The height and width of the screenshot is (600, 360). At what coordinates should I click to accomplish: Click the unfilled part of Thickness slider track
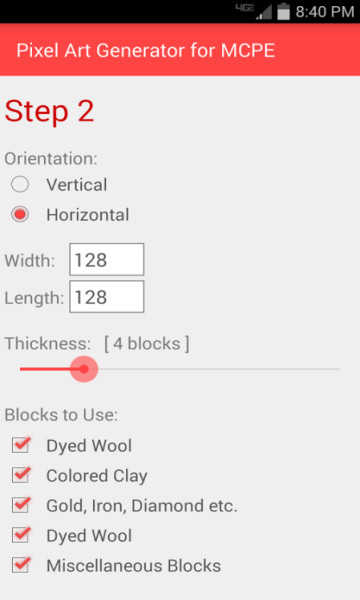[x=219, y=369]
